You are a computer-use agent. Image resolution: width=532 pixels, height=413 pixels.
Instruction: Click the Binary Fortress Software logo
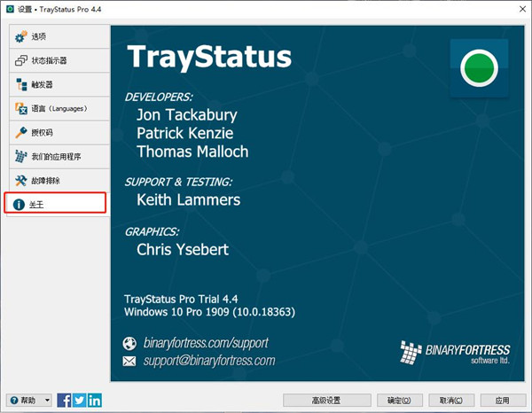pyautogui.click(x=455, y=353)
